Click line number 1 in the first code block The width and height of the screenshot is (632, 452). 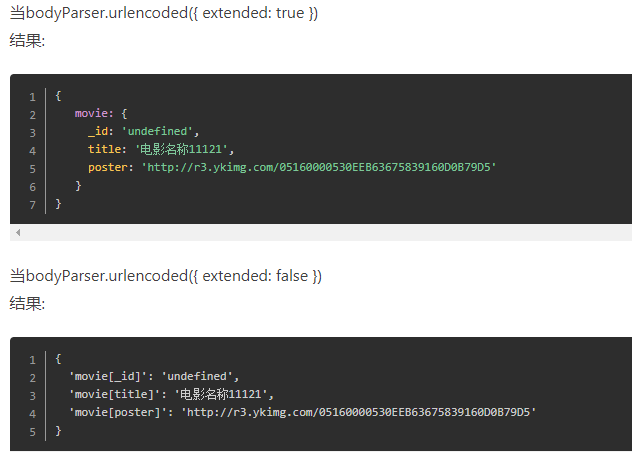(x=32, y=97)
